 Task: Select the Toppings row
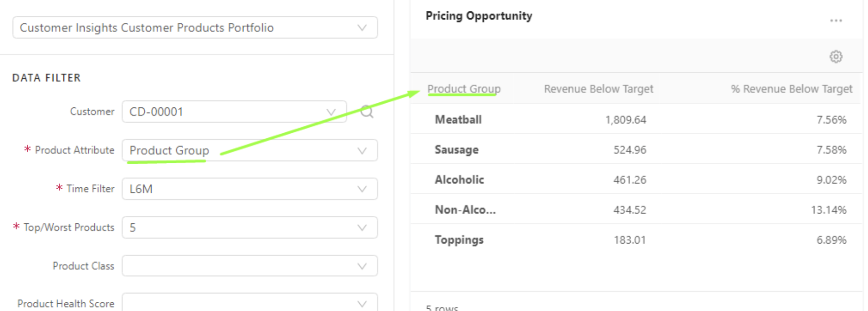(459, 240)
